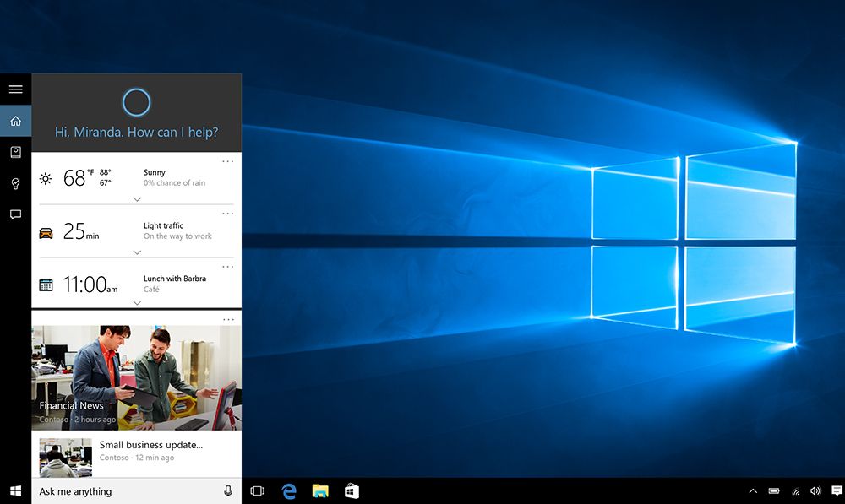The width and height of the screenshot is (845, 504).
Task: Open File Explorer from the taskbar
Action: [x=320, y=490]
